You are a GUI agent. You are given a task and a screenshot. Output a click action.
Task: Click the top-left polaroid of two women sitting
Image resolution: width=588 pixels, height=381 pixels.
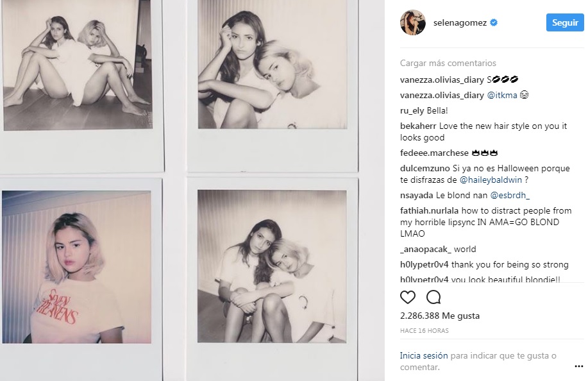coord(78,64)
